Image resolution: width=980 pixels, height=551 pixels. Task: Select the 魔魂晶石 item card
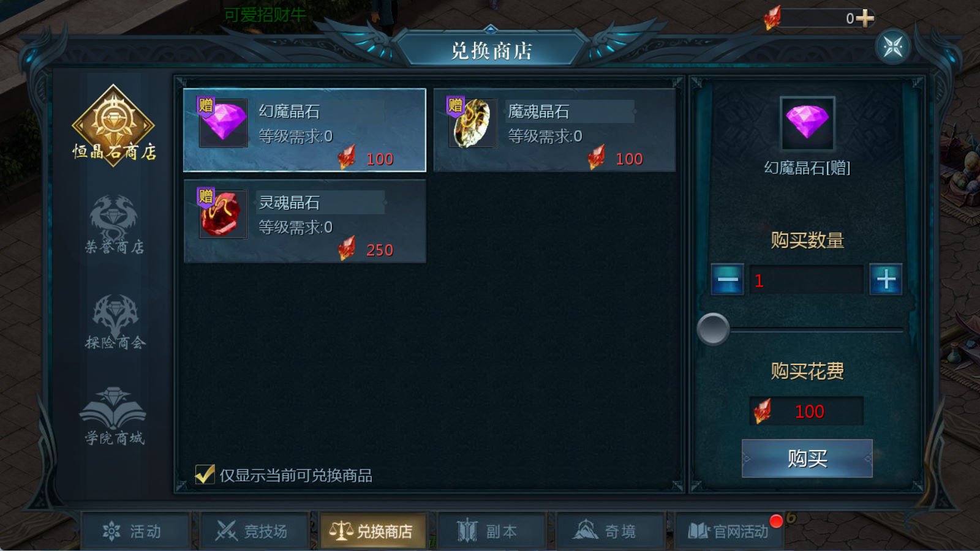click(x=554, y=130)
